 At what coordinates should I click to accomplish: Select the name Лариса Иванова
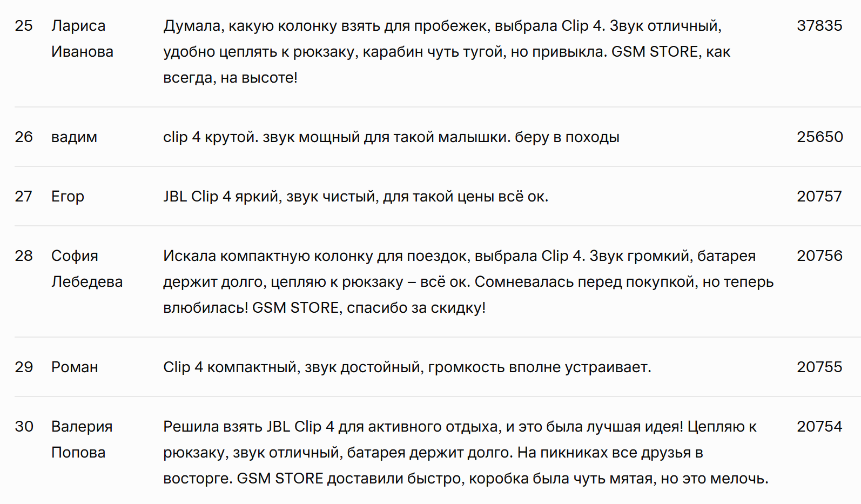[82, 39]
